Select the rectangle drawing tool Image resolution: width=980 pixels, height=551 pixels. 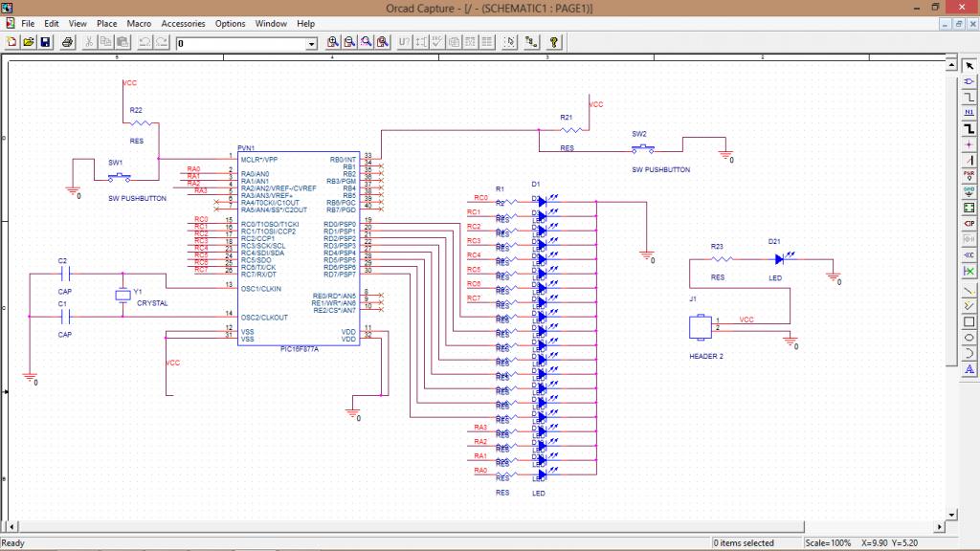coord(969,320)
